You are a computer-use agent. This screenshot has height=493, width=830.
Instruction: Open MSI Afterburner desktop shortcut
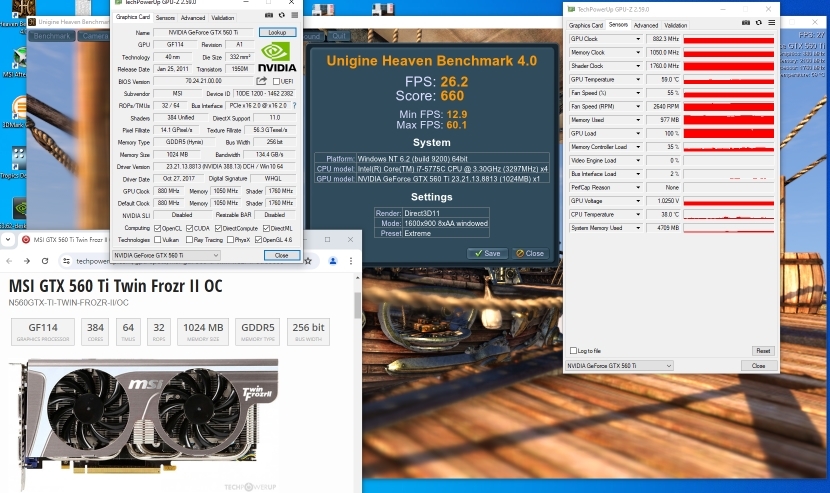[17, 62]
